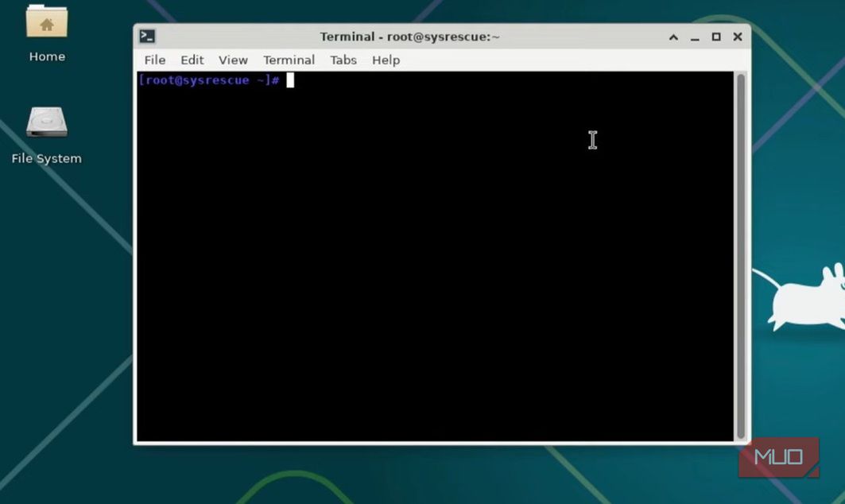Screen dimensions: 845x504
Task: Open the Edit menu
Action: click(x=192, y=60)
